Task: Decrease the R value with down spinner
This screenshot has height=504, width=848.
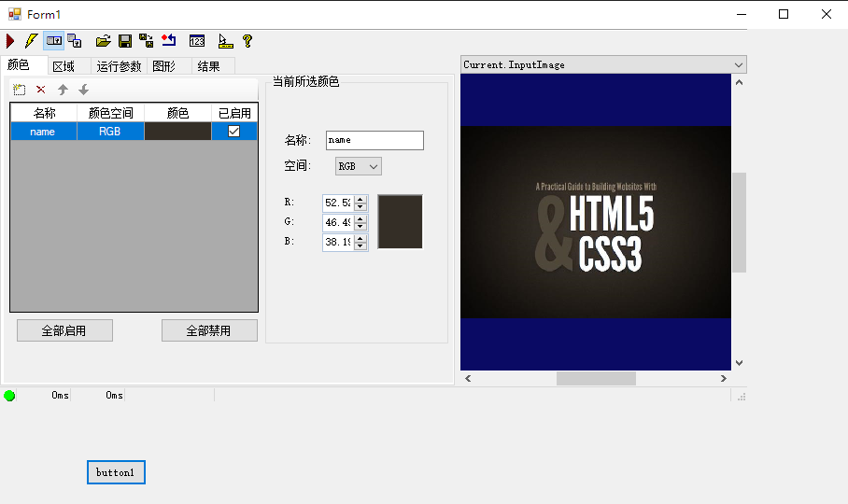Action: click(360, 206)
